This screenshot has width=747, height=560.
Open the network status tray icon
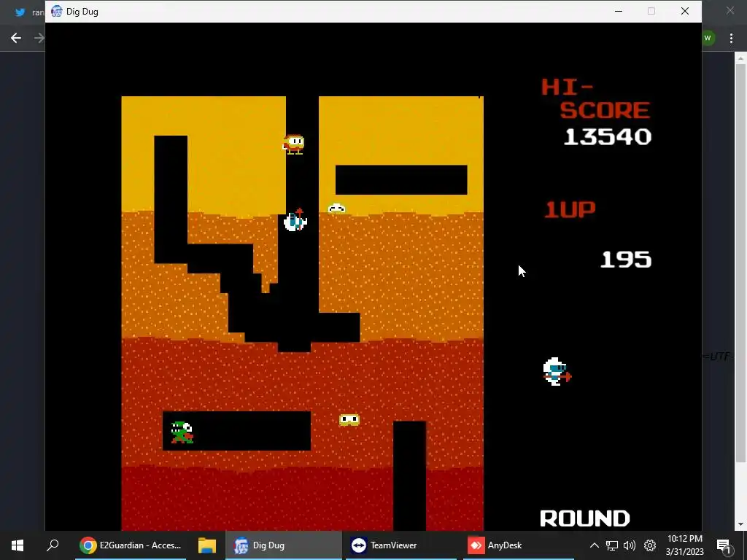tap(612, 545)
